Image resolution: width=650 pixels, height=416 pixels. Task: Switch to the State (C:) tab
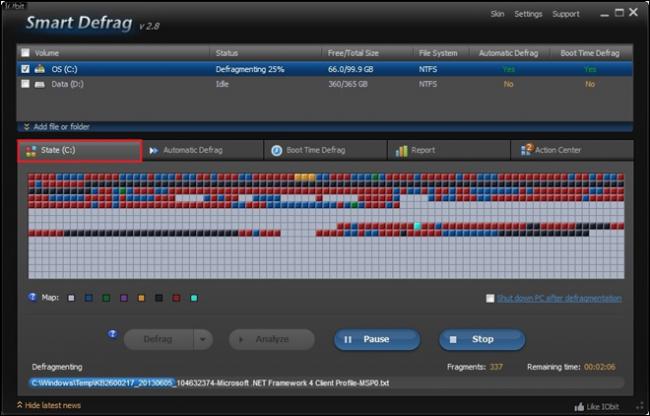coord(80,150)
